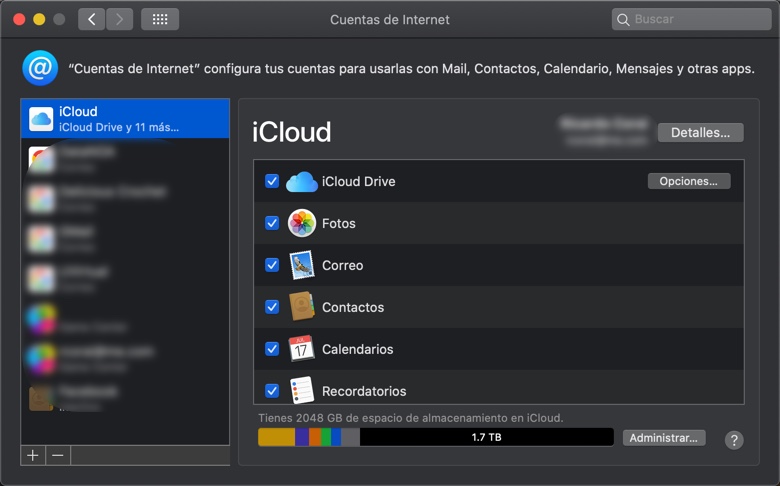The image size is (780, 486).
Task: Click the "Tienes 2048 GB" storage text
Action: [x=410, y=418]
